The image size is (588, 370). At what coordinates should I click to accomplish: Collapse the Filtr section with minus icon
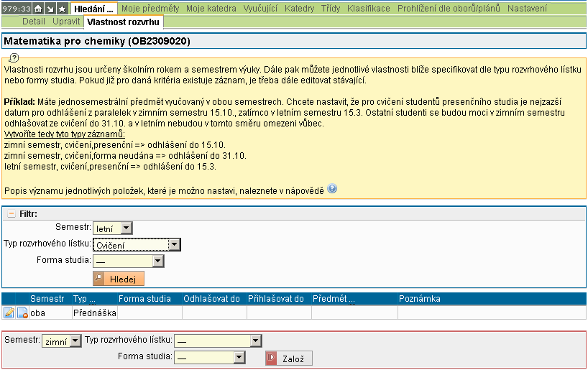pyautogui.click(x=11, y=214)
